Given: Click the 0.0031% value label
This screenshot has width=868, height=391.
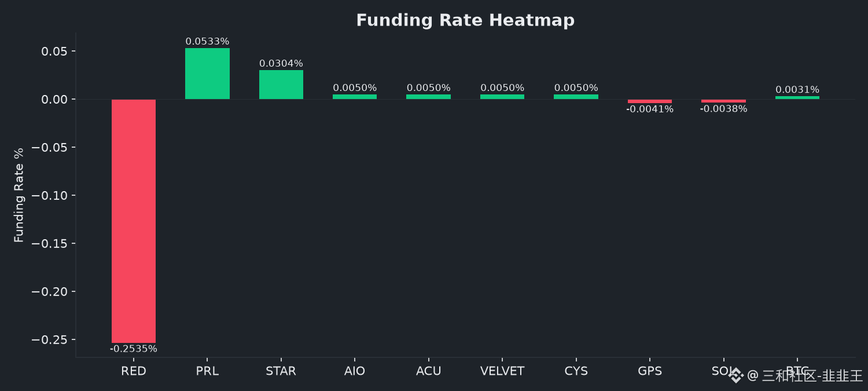Looking at the screenshot, I should pyautogui.click(x=797, y=90).
